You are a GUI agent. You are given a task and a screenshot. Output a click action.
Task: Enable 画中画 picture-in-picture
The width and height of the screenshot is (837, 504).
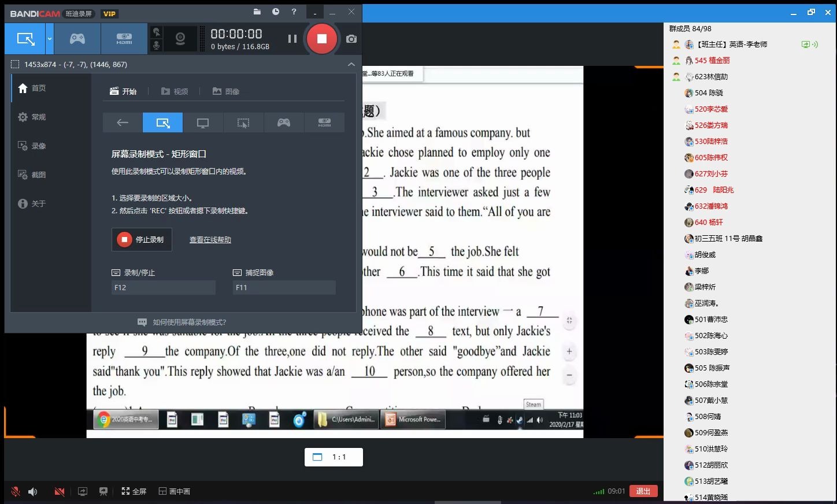pos(174,491)
